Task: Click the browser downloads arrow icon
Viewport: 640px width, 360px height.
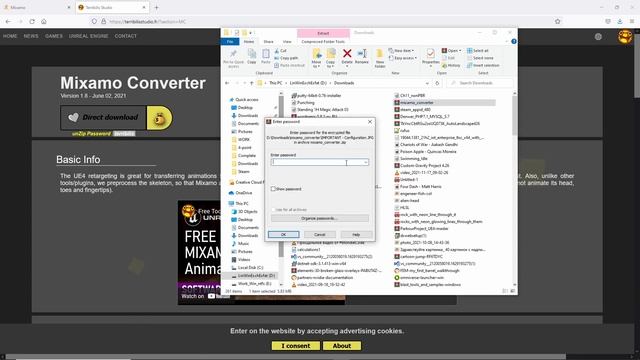Action: point(620,21)
